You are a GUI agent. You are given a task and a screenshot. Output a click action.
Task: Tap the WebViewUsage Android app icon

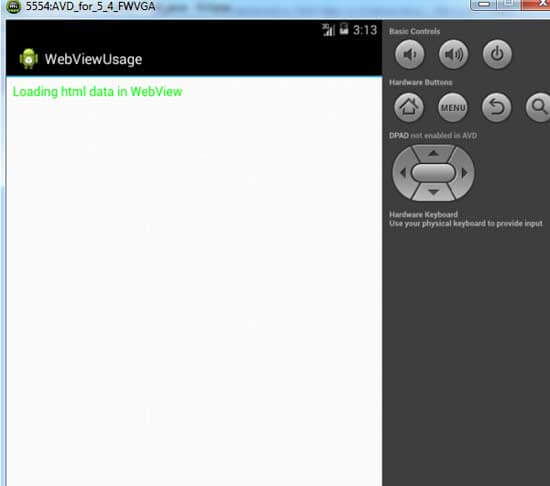(29, 59)
